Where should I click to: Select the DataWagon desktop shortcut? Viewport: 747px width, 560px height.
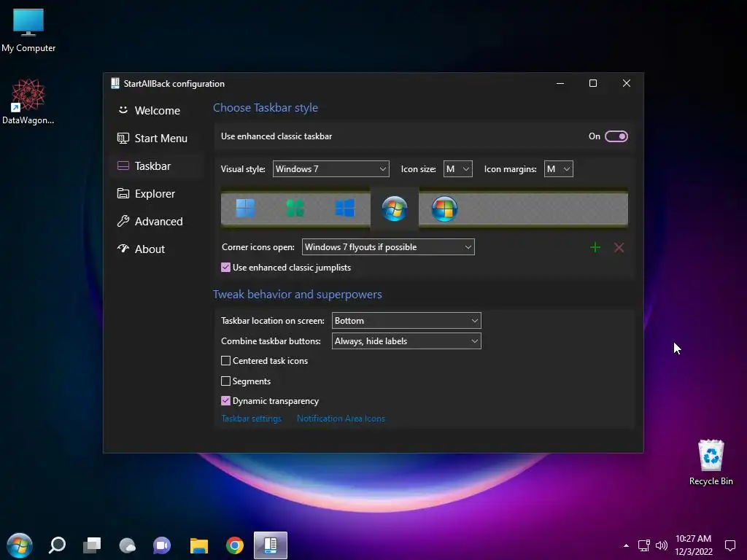[28, 102]
